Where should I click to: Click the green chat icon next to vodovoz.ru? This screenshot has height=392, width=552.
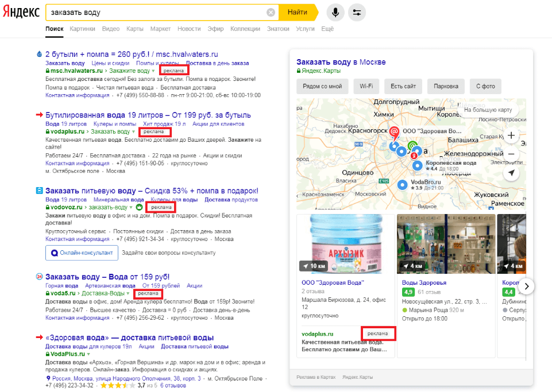point(139,207)
